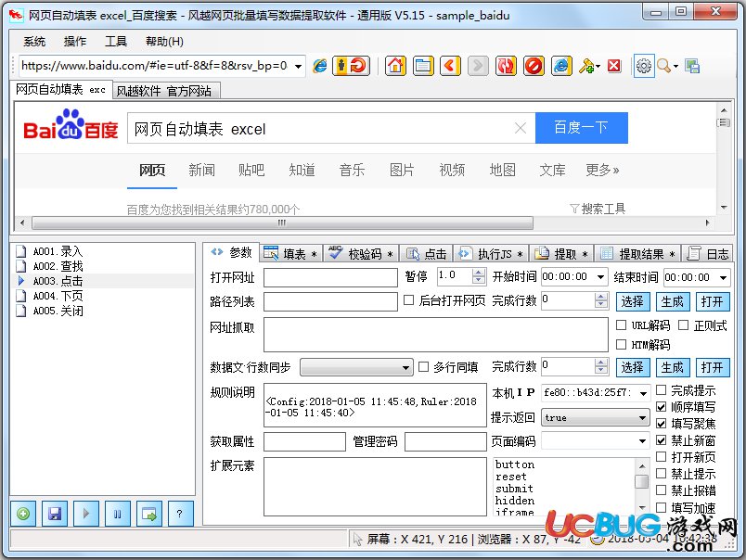Stop loading with the red stop icon

tap(534, 66)
